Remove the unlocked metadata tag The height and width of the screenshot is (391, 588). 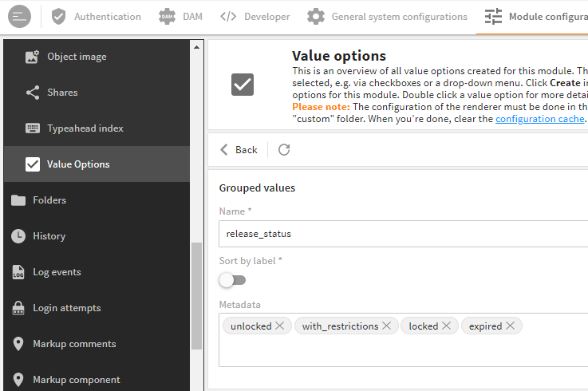coord(280,326)
